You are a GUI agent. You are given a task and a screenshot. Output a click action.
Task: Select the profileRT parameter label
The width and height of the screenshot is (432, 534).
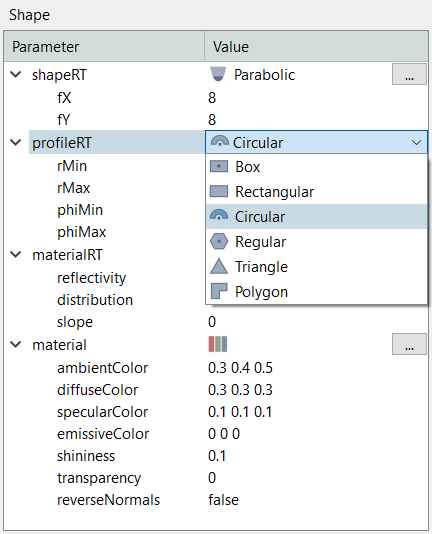(62, 143)
